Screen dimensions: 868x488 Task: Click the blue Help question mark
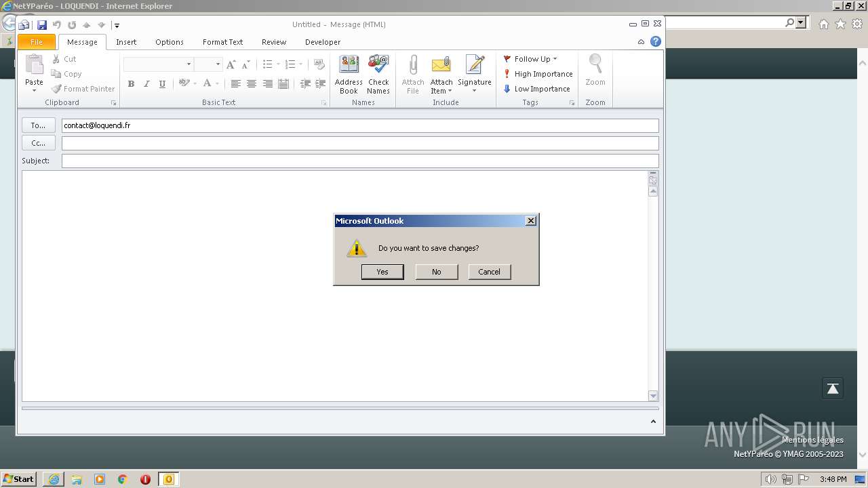(x=656, y=41)
